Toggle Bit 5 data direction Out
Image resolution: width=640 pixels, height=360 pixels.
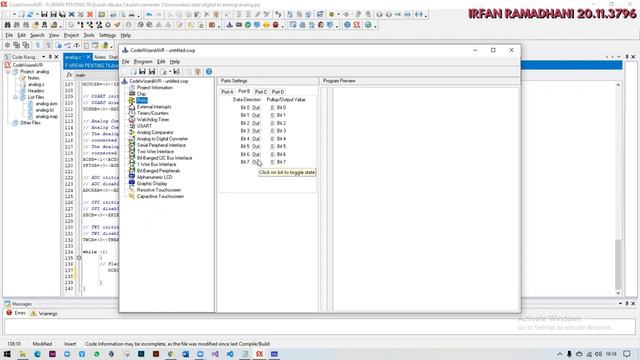(x=256, y=147)
